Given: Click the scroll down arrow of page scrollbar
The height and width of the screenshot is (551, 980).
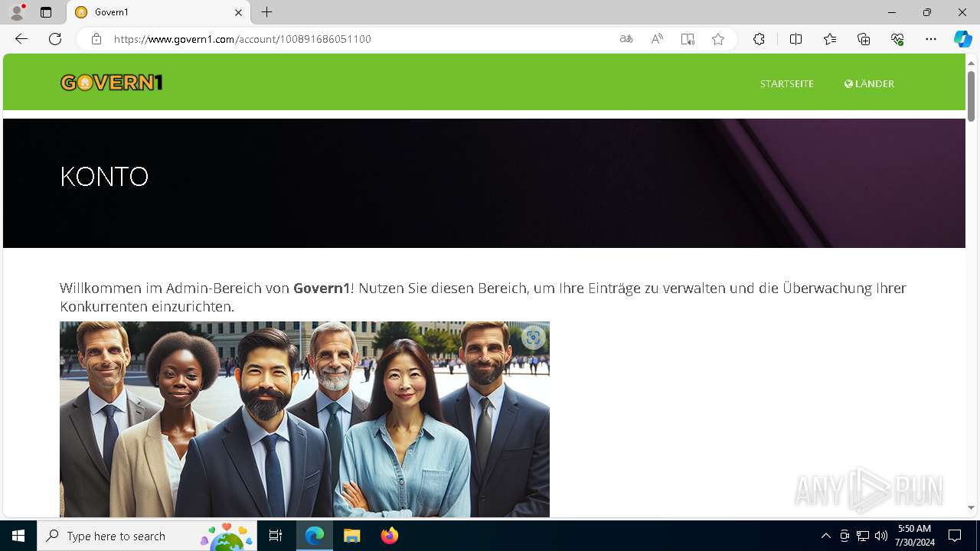Looking at the screenshot, I should 972,507.
